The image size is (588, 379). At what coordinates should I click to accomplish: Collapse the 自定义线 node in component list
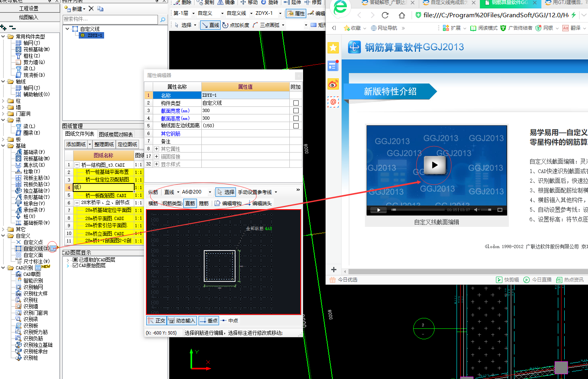[x=67, y=29]
